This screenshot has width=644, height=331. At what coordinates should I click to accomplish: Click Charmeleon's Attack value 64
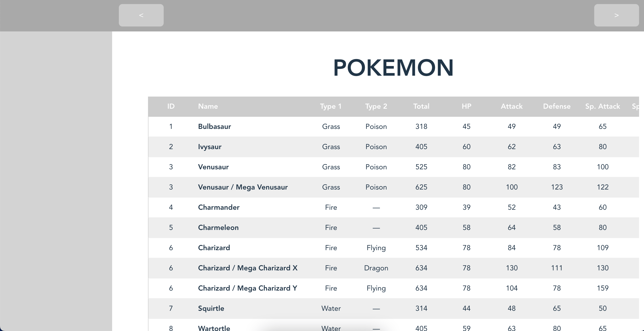(511, 228)
